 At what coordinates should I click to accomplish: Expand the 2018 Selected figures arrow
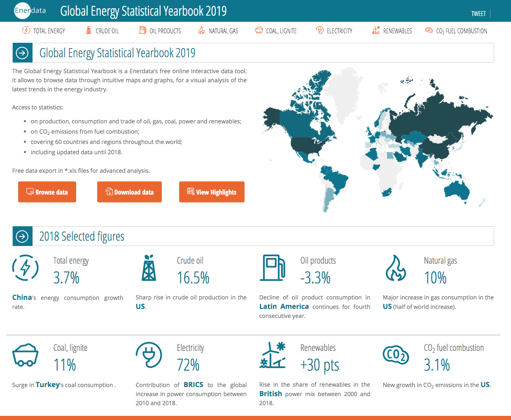(x=22, y=236)
